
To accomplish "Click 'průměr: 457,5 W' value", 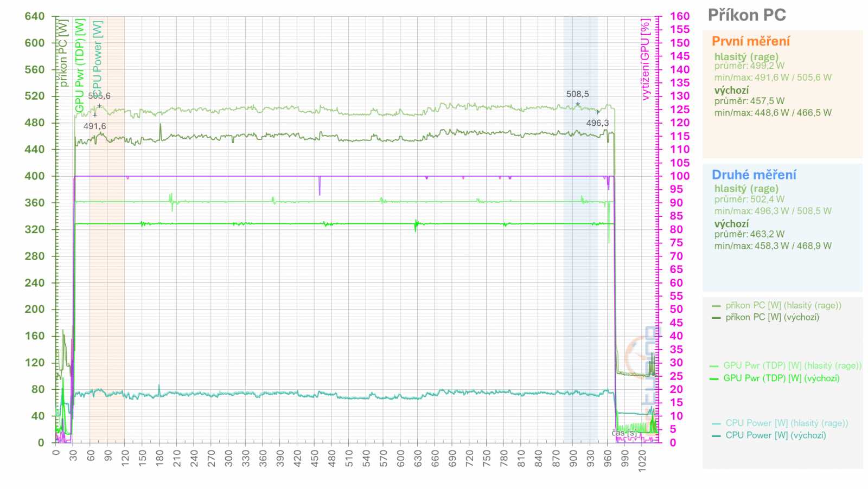I will 749,101.
